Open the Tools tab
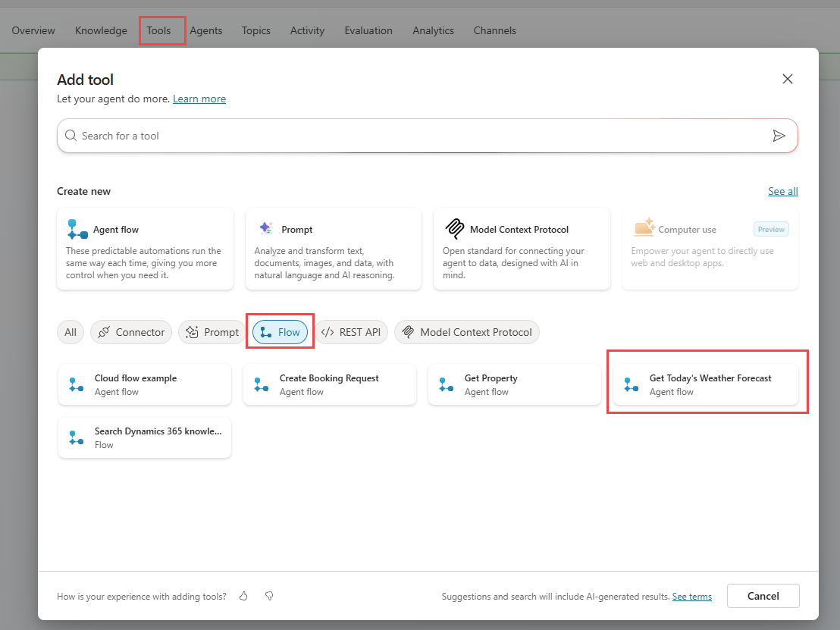 (x=159, y=30)
